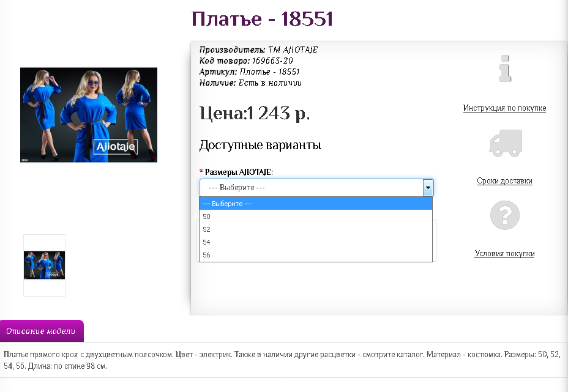Click the Наличие: Есть в наличии text

(250, 83)
